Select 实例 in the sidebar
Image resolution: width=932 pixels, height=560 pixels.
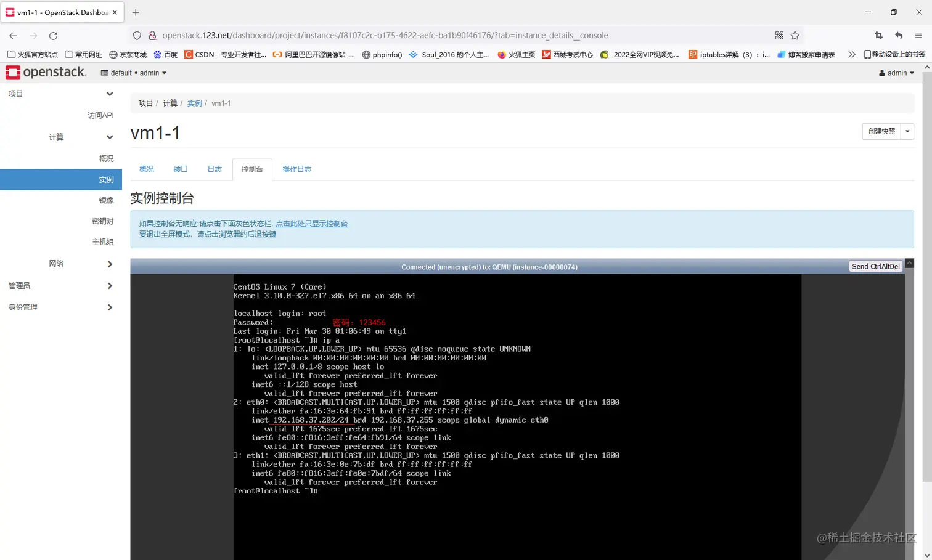click(61, 179)
